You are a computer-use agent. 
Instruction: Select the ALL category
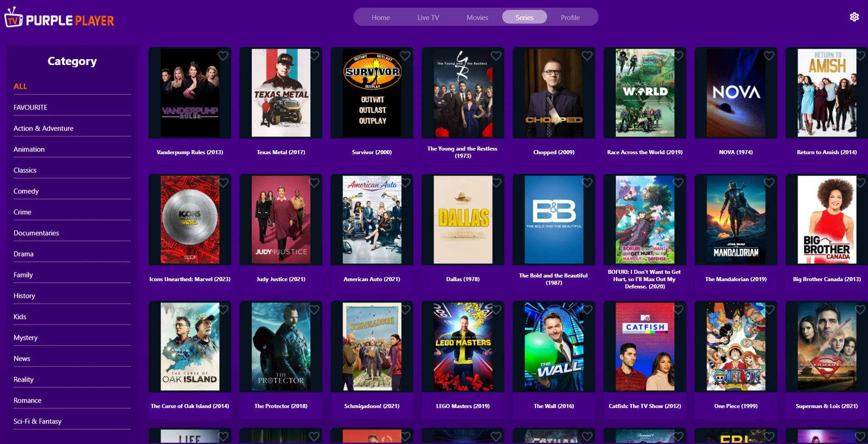pos(72,86)
